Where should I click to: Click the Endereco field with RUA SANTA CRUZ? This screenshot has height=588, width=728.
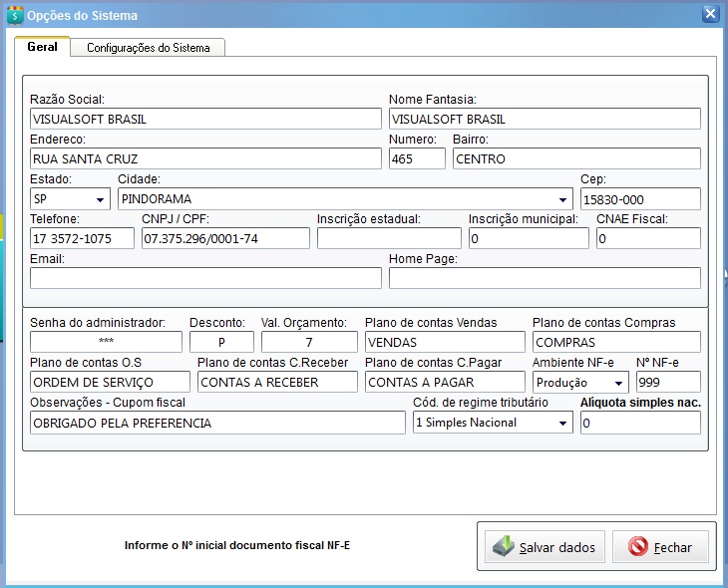205,158
